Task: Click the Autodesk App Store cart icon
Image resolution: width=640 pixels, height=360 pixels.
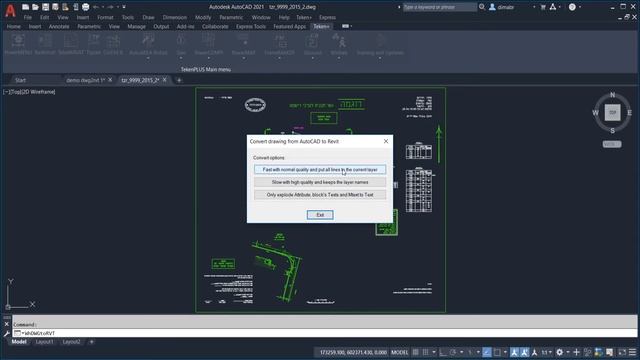Action: click(543, 7)
